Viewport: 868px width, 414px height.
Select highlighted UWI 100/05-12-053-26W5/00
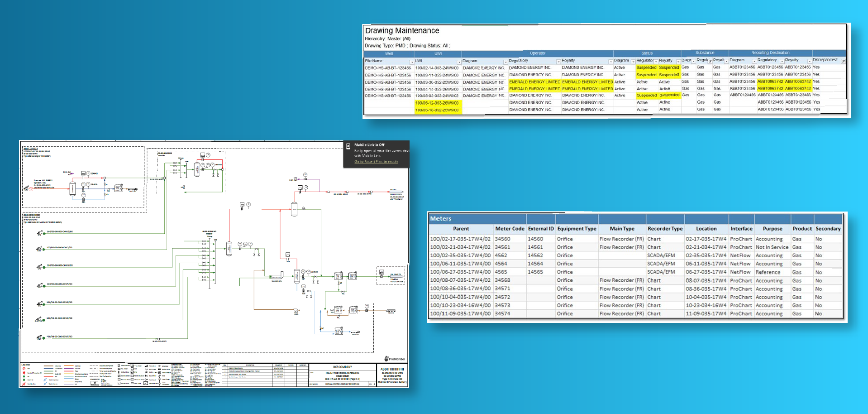click(x=438, y=103)
